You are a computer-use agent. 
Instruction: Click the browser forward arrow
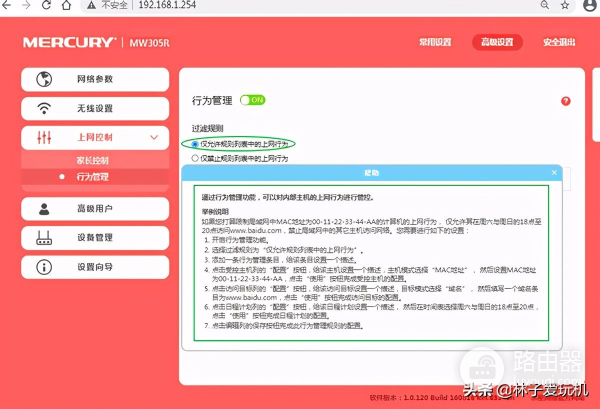(26, 5)
